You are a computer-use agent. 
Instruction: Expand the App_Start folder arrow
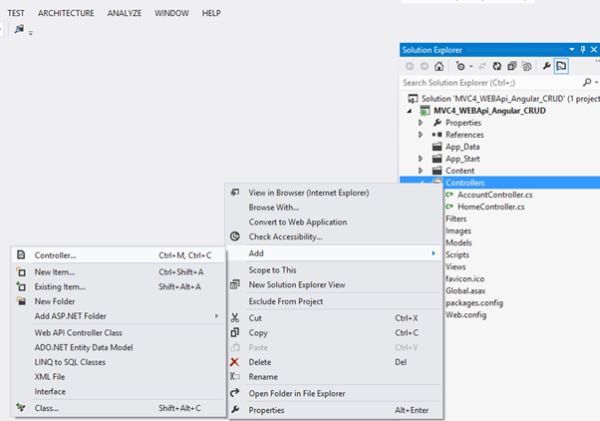click(421, 158)
